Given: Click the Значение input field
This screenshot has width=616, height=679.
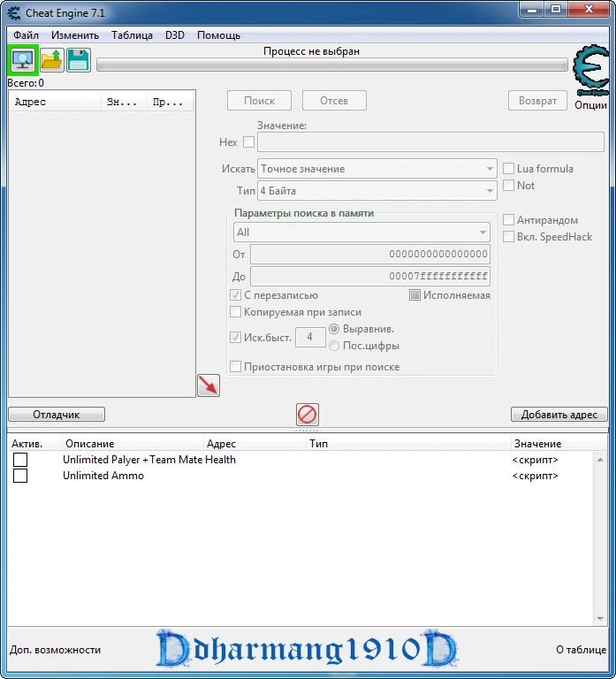Looking at the screenshot, I should [x=430, y=142].
